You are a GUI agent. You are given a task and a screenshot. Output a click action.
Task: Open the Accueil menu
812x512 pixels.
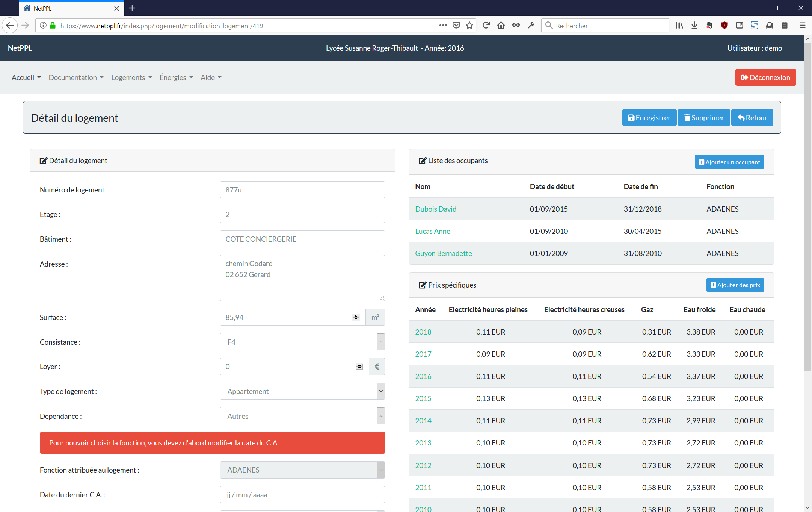pos(26,77)
